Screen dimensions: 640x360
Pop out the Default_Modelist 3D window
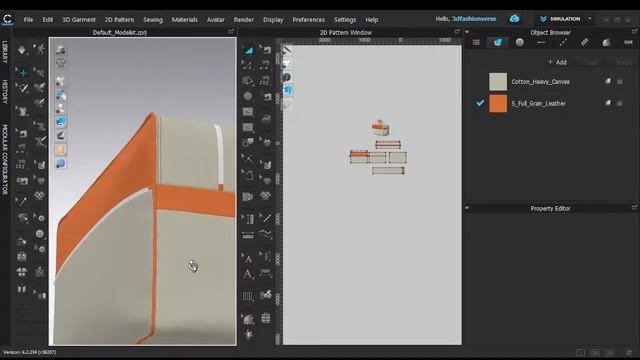pyautogui.click(x=231, y=31)
